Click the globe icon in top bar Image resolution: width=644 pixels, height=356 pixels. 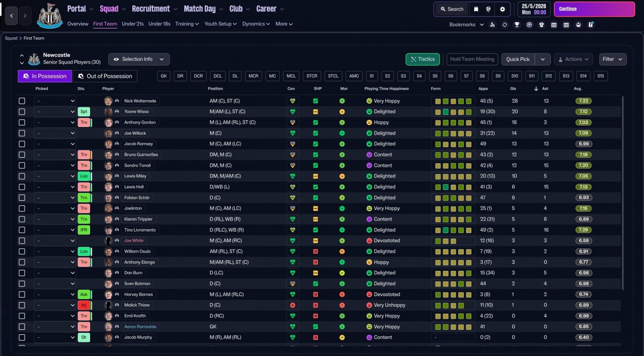click(x=489, y=9)
